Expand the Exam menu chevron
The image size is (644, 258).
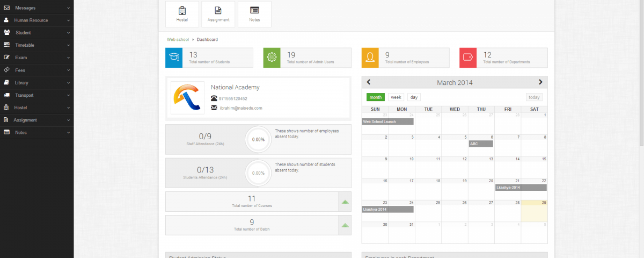click(x=68, y=58)
